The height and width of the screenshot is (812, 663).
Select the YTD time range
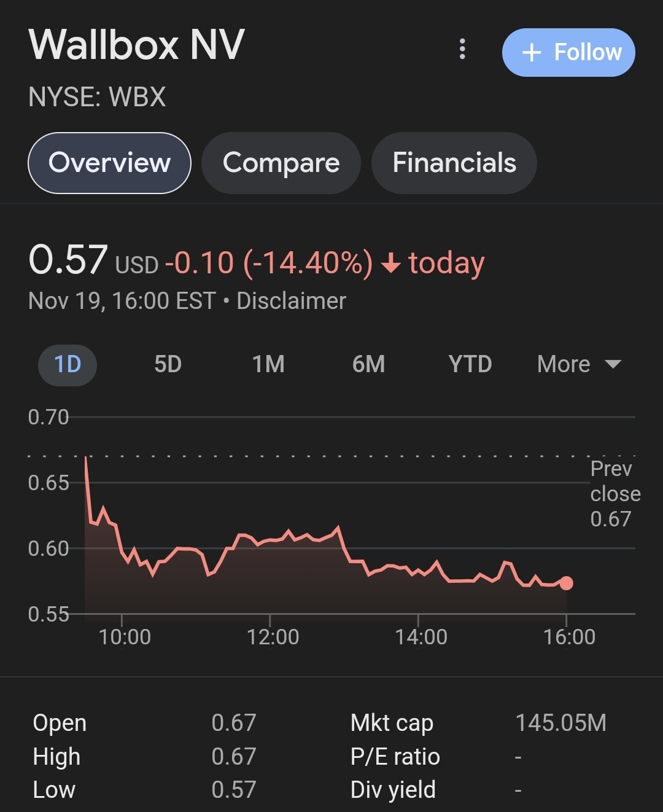[x=470, y=364]
